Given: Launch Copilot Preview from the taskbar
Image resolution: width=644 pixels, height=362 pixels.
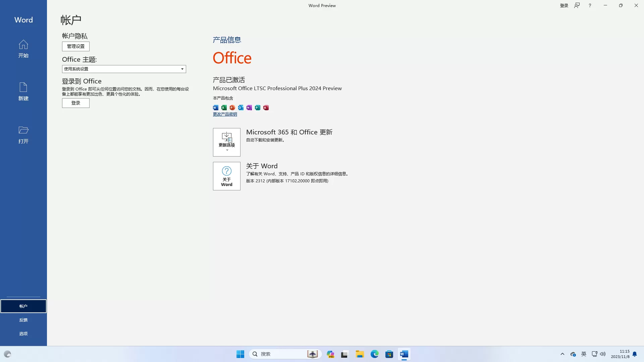Looking at the screenshot, I should pyautogui.click(x=330, y=354).
